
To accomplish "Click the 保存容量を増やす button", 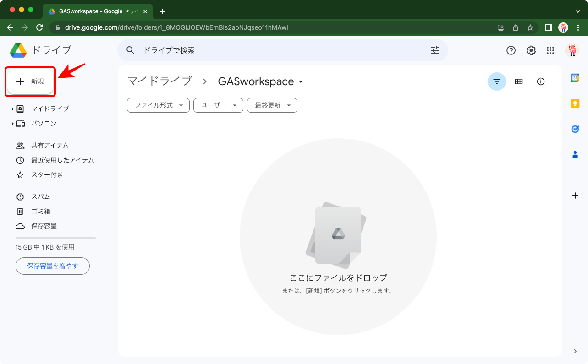I will click(52, 266).
